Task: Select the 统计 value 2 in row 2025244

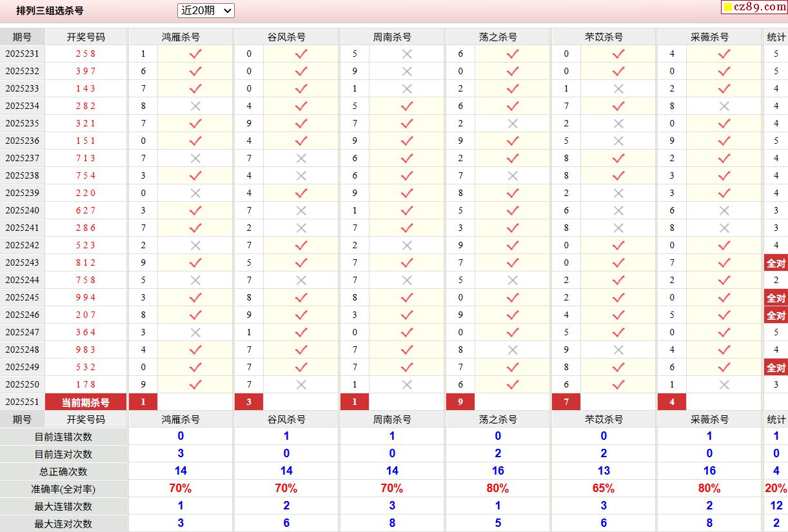Action: [776, 281]
